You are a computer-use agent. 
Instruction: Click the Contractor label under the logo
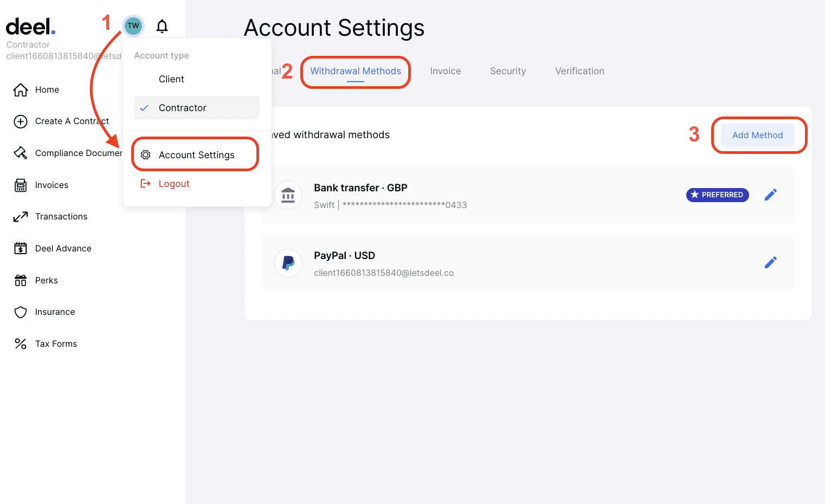(28, 45)
